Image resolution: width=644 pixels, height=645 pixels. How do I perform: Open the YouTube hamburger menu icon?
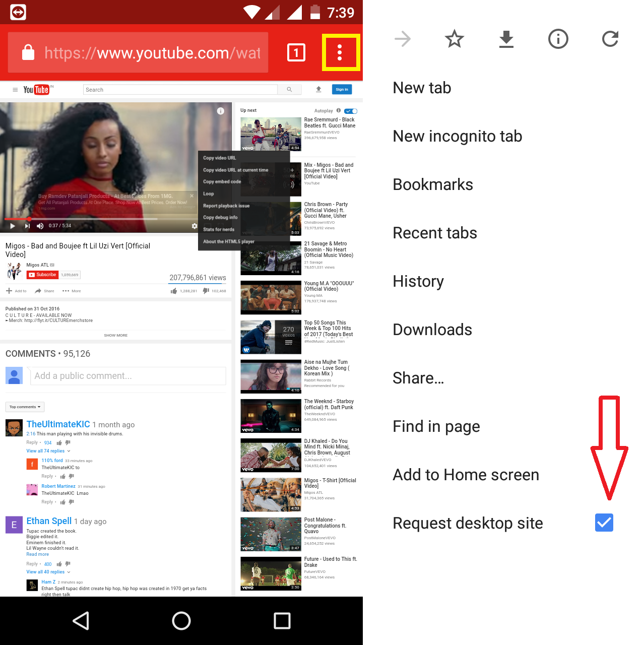click(x=15, y=89)
